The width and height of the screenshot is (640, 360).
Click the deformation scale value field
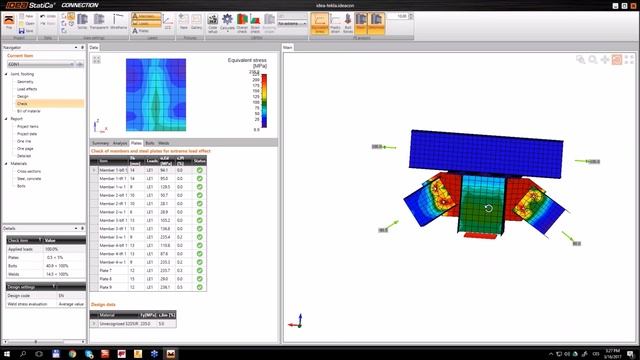(x=397, y=16)
